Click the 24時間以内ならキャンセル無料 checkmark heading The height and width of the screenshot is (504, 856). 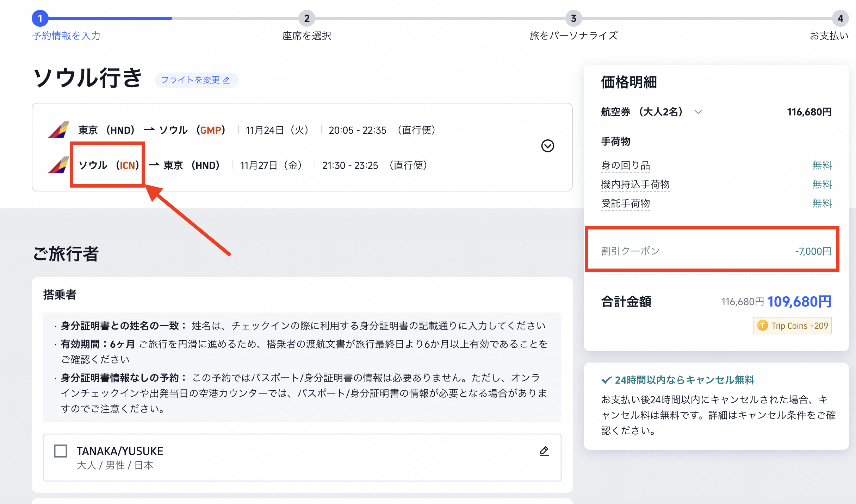tap(677, 380)
